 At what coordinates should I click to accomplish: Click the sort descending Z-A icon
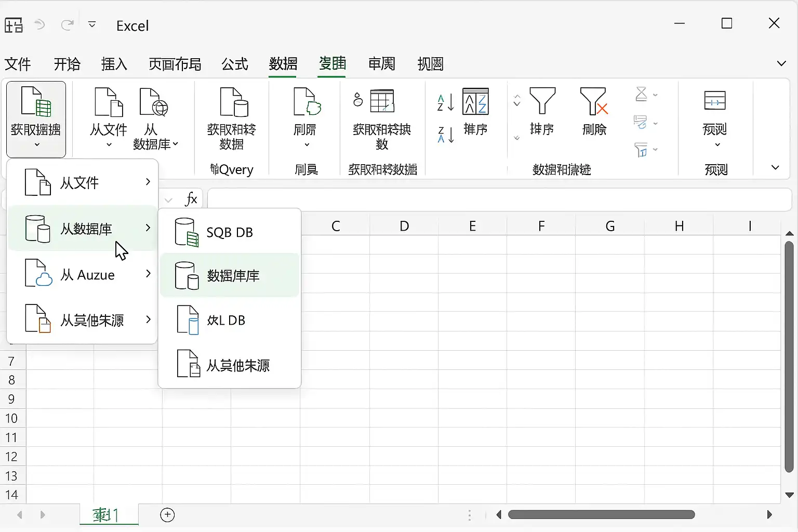click(x=446, y=135)
